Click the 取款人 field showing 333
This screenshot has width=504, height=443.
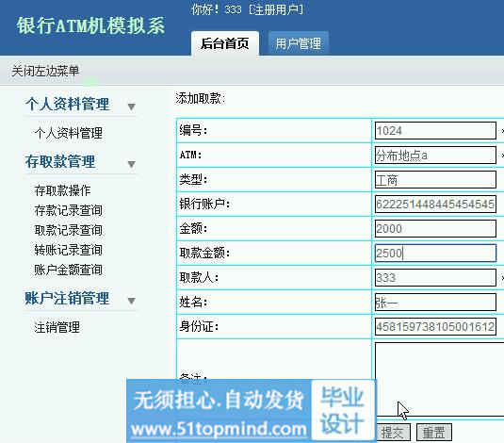[435, 278]
